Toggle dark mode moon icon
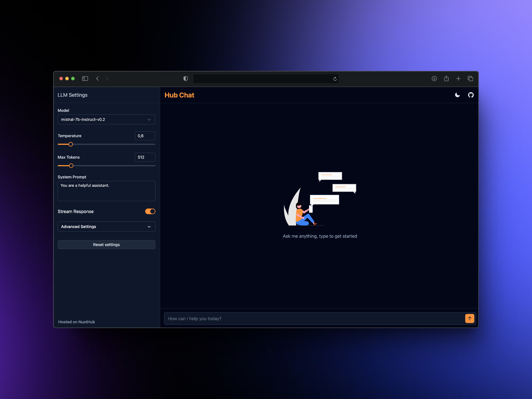The image size is (532, 399). click(x=457, y=95)
